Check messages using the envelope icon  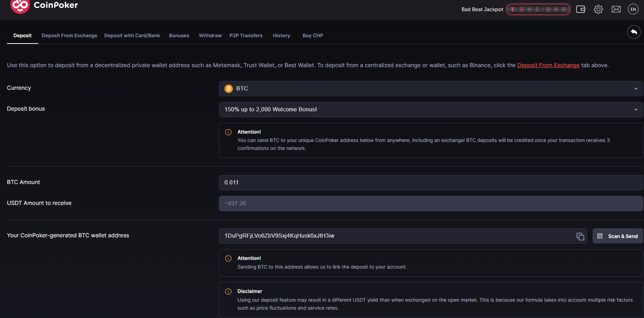click(x=616, y=9)
